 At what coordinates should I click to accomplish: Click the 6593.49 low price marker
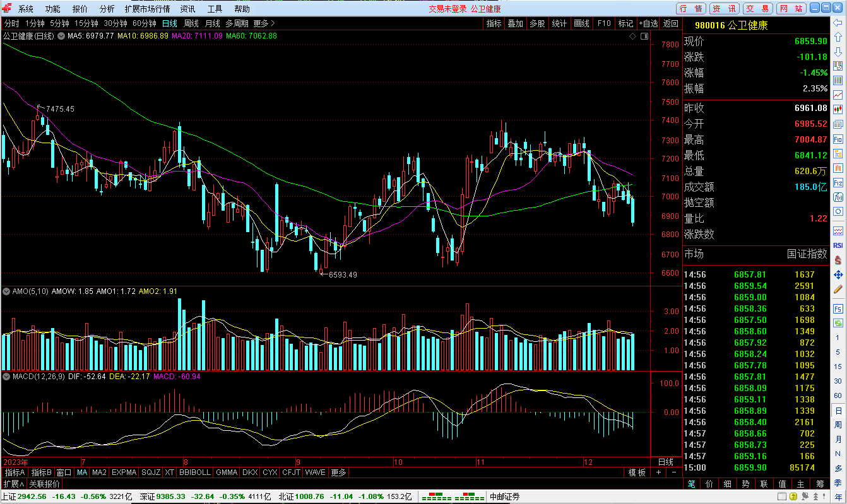(x=343, y=274)
